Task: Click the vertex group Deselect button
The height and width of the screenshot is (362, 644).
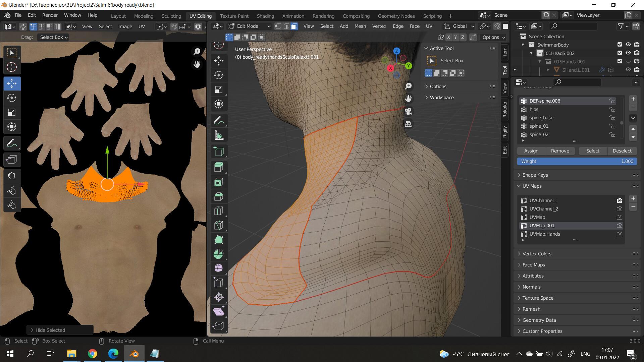Action: click(x=622, y=151)
